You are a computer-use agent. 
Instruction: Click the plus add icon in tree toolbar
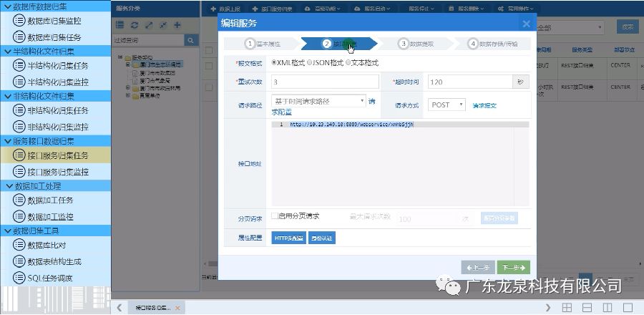[177, 25]
